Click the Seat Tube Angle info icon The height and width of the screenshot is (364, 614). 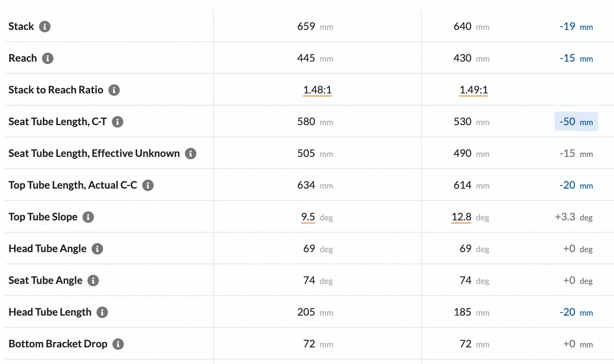coord(93,281)
